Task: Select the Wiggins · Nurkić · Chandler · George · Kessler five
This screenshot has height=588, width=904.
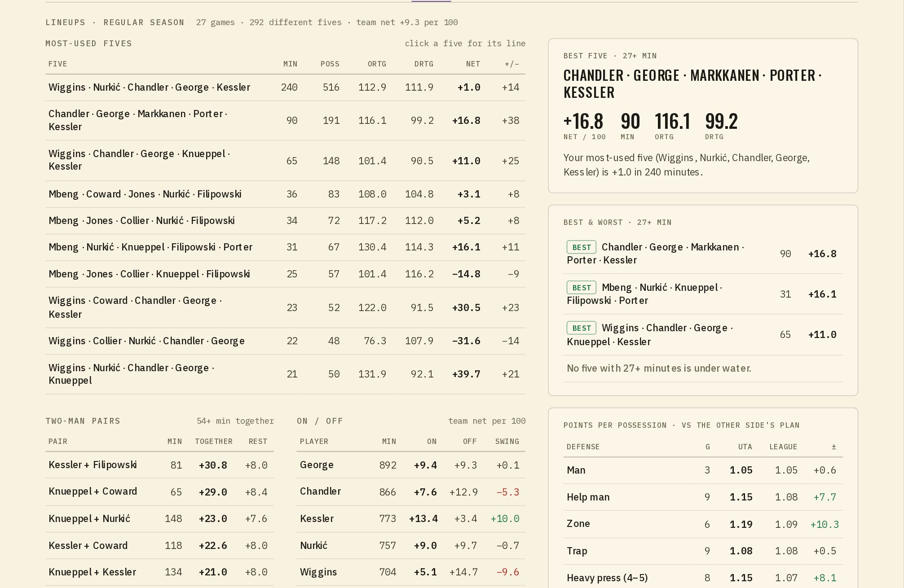Action: [x=285, y=88]
